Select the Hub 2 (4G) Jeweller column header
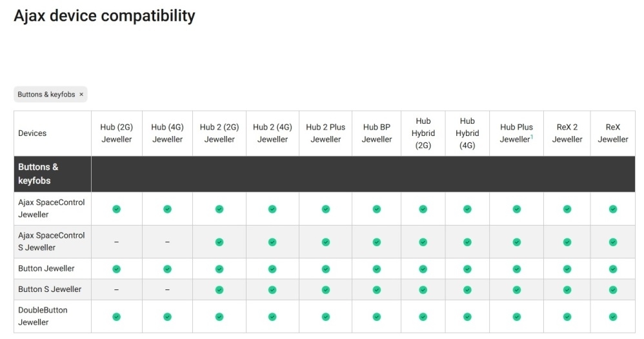The height and width of the screenshot is (339, 644). pos(272,133)
